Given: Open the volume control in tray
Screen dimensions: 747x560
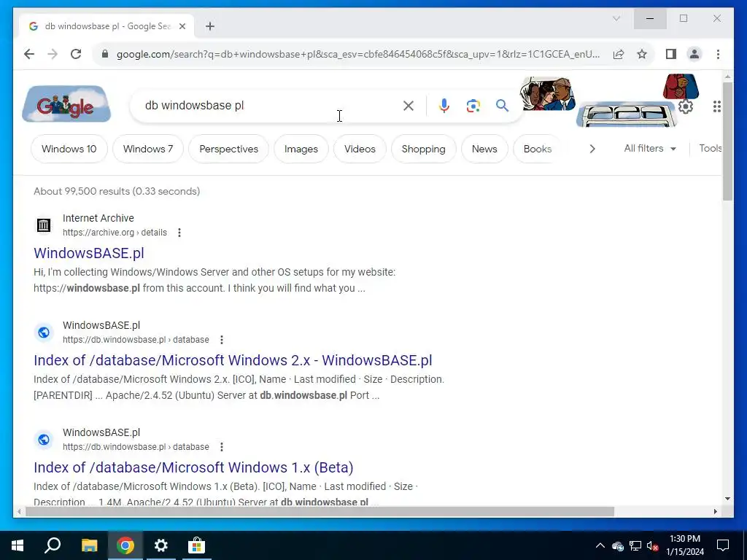Looking at the screenshot, I should pyautogui.click(x=652, y=545).
